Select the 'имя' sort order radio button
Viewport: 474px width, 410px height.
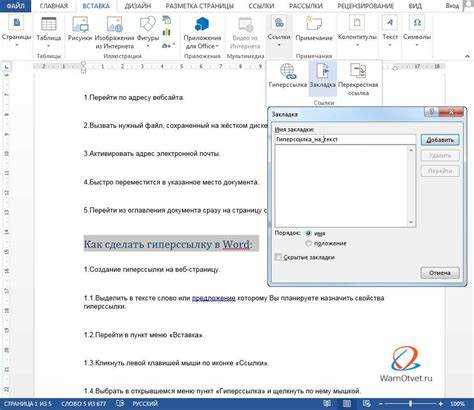pyautogui.click(x=308, y=233)
